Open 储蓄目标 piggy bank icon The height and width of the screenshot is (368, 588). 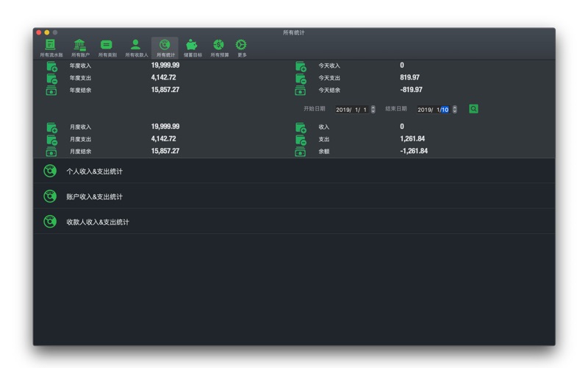[x=192, y=47]
